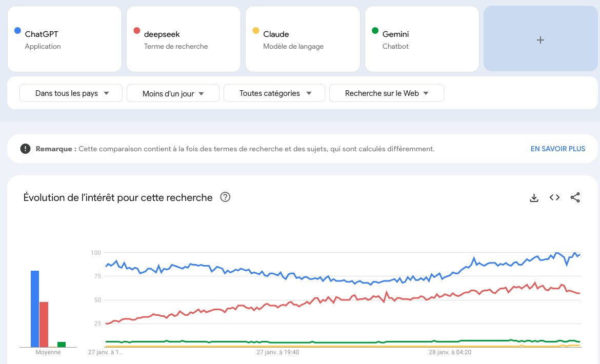Open help icon next to chart title
Image resolution: width=600 pixels, height=364 pixels.
[x=225, y=197]
